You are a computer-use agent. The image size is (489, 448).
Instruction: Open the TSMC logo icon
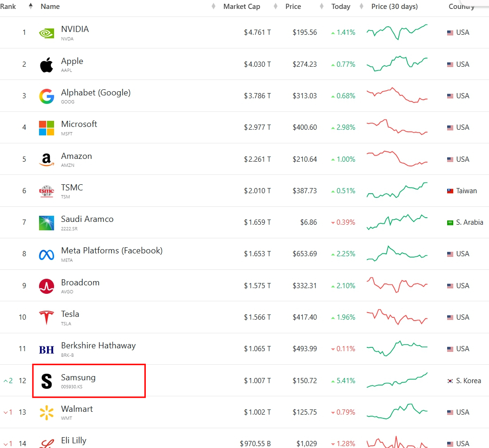click(47, 191)
